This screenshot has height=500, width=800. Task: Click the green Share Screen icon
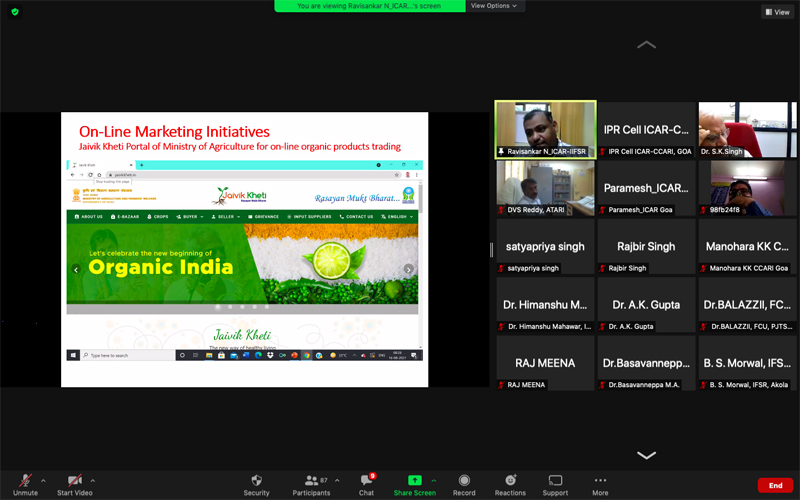point(414,480)
